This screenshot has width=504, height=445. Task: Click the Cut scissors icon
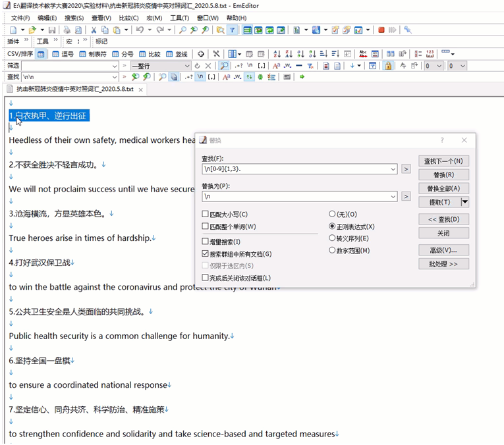click(x=94, y=30)
